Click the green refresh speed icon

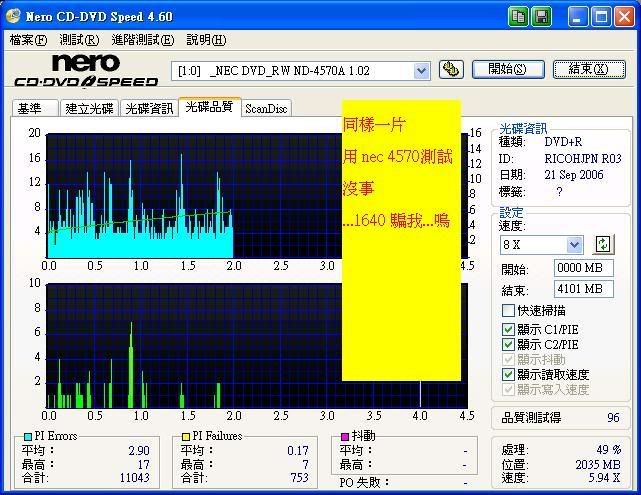(604, 244)
